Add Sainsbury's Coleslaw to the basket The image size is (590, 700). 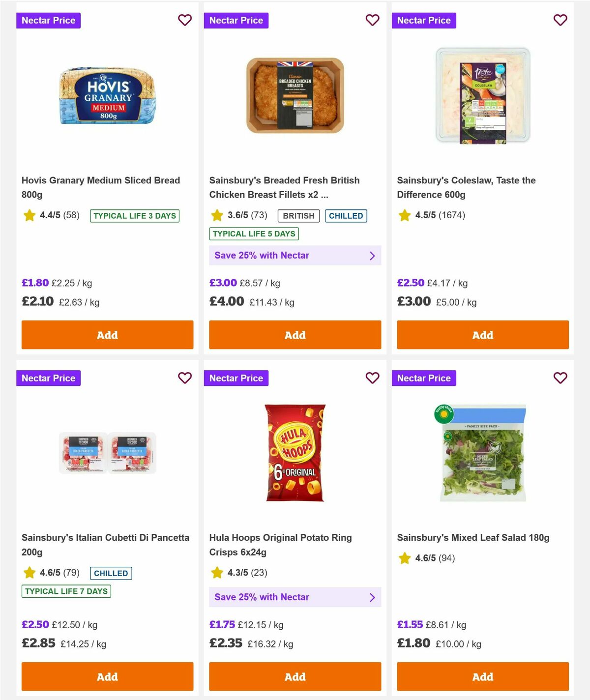(482, 335)
